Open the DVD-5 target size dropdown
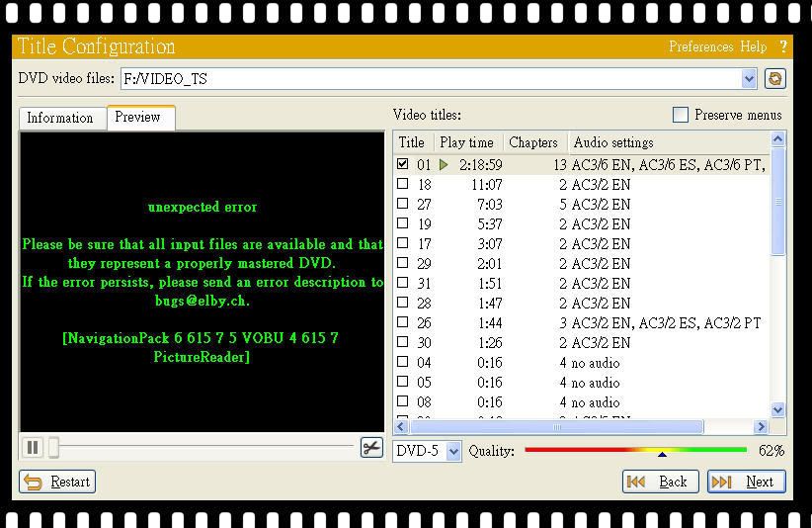This screenshot has height=528, width=812. 453,451
